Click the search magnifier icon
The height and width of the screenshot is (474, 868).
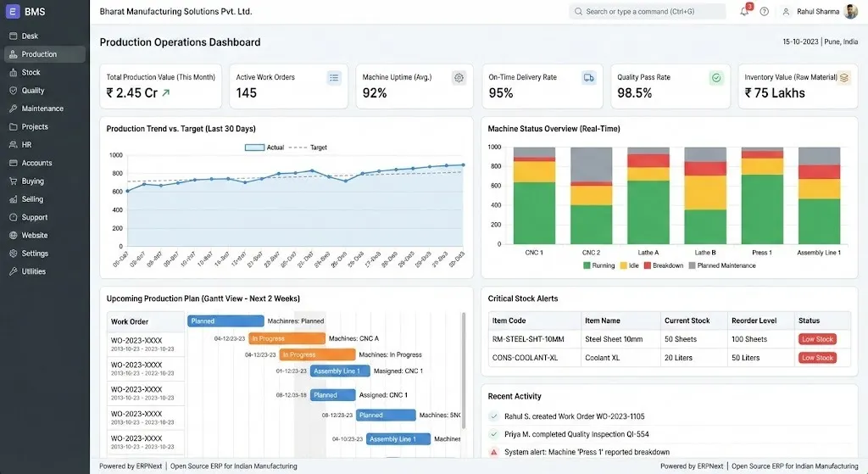coord(578,11)
